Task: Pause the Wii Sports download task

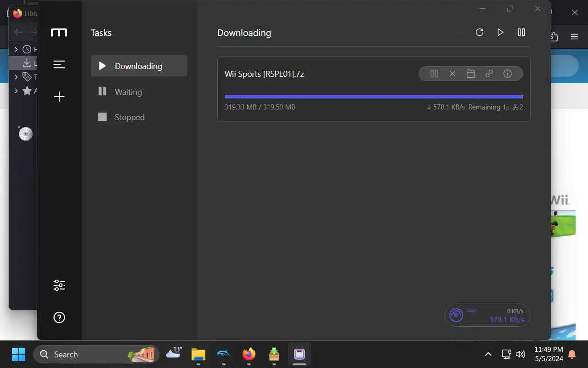Action: (434, 74)
